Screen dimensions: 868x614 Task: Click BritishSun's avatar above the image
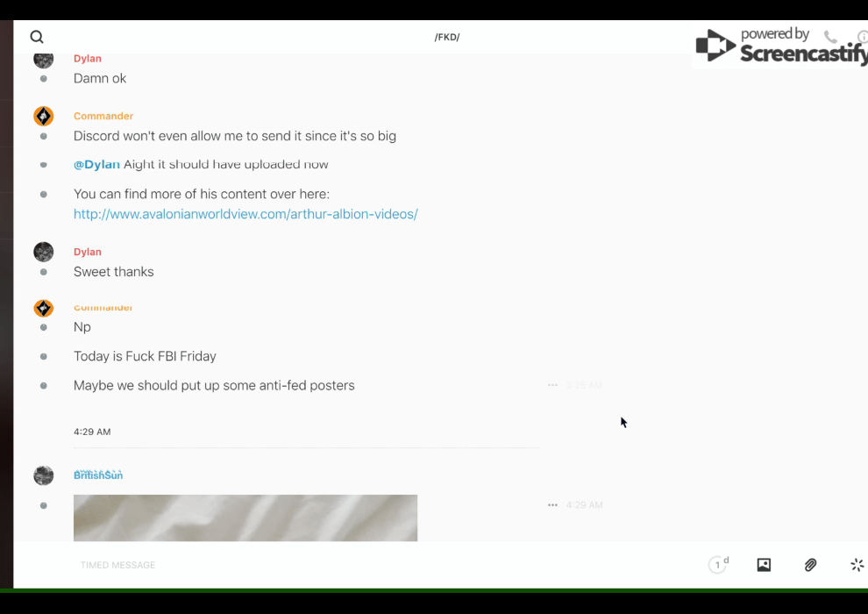[x=43, y=475]
